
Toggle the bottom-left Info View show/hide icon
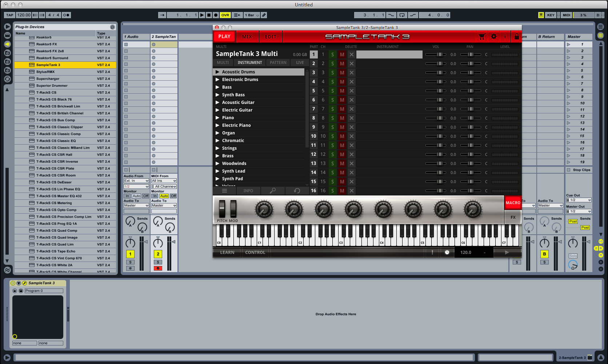pos(7,357)
